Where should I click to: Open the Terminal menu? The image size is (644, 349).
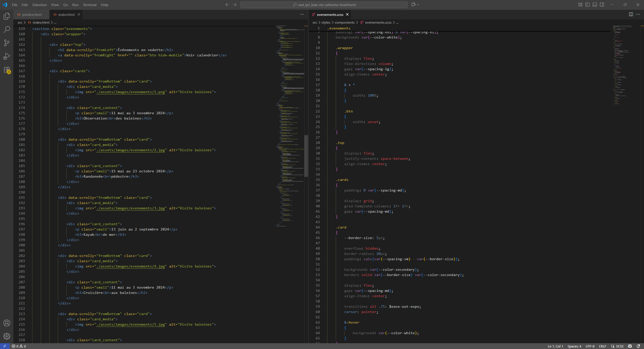click(90, 5)
